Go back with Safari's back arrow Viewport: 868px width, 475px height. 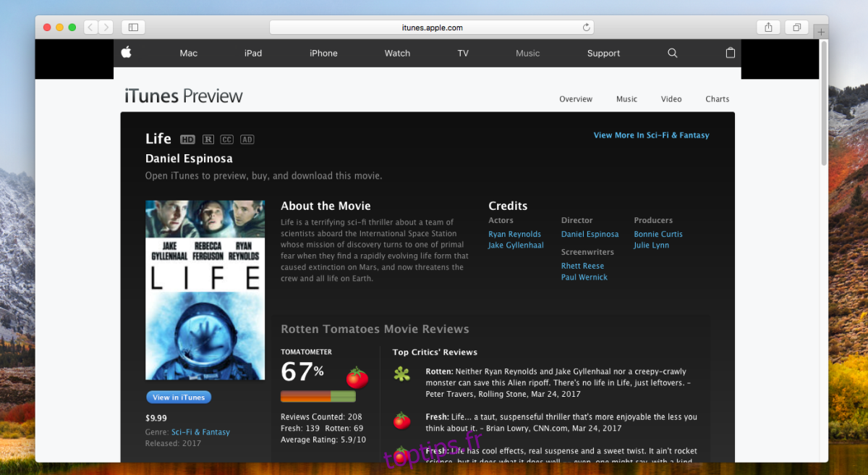click(90, 28)
